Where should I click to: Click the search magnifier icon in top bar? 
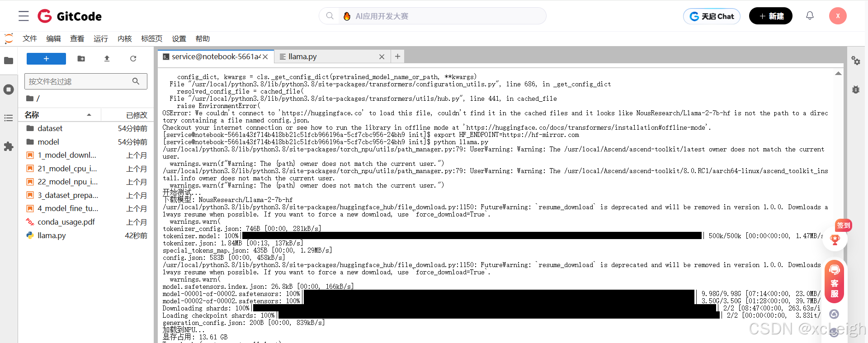[x=330, y=16]
